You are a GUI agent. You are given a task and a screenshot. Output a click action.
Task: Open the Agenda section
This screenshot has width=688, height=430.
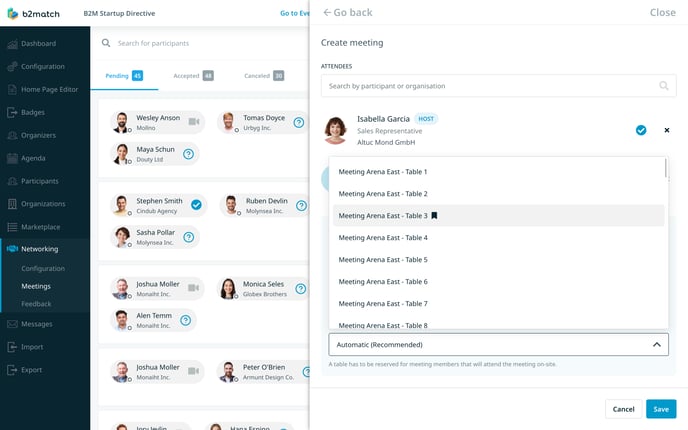33,158
